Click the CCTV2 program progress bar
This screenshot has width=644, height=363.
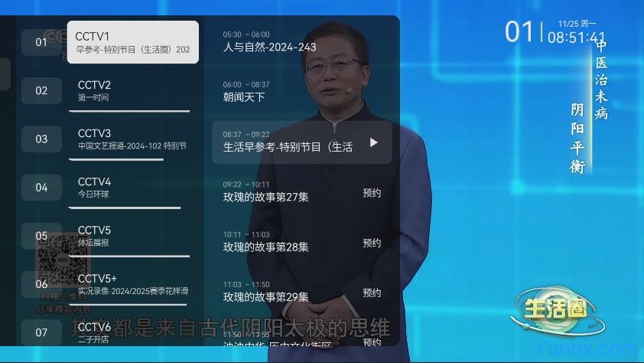pyautogui.click(x=129, y=111)
